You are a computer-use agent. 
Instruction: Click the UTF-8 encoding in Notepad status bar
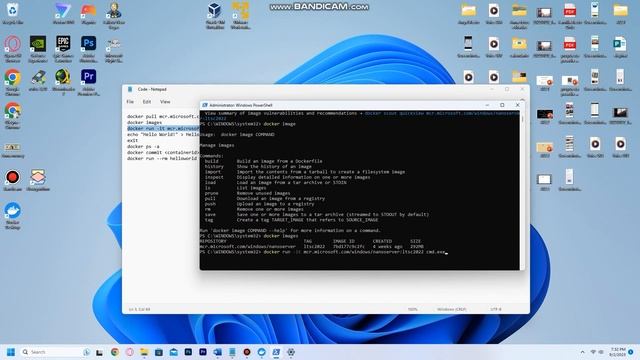(496, 309)
